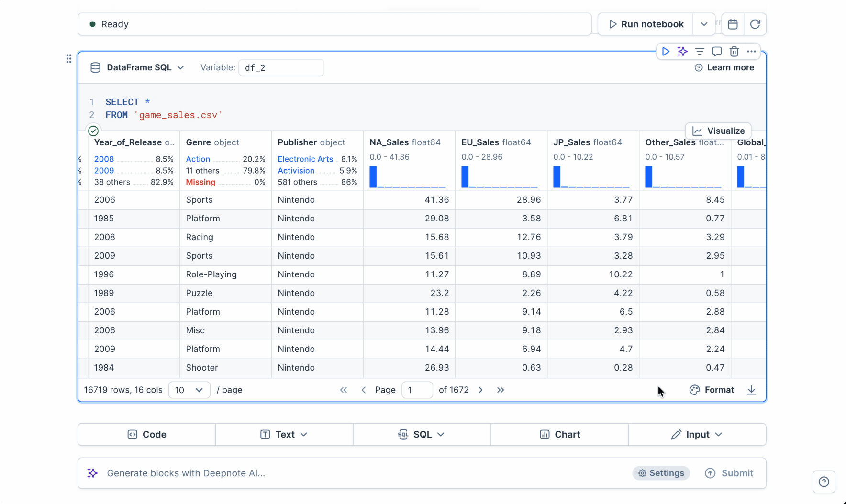Edit the variable name df_2 field
This screenshot has height=504, width=846.
coord(281,68)
